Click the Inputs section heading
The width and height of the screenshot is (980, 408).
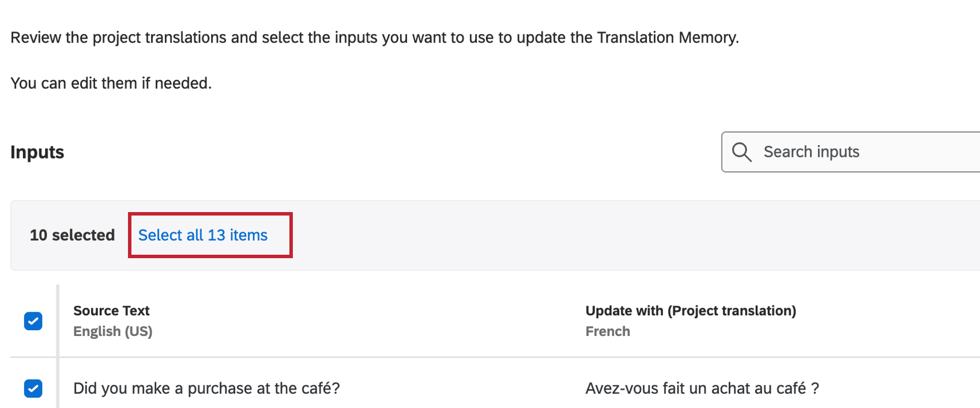[x=36, y=152]
